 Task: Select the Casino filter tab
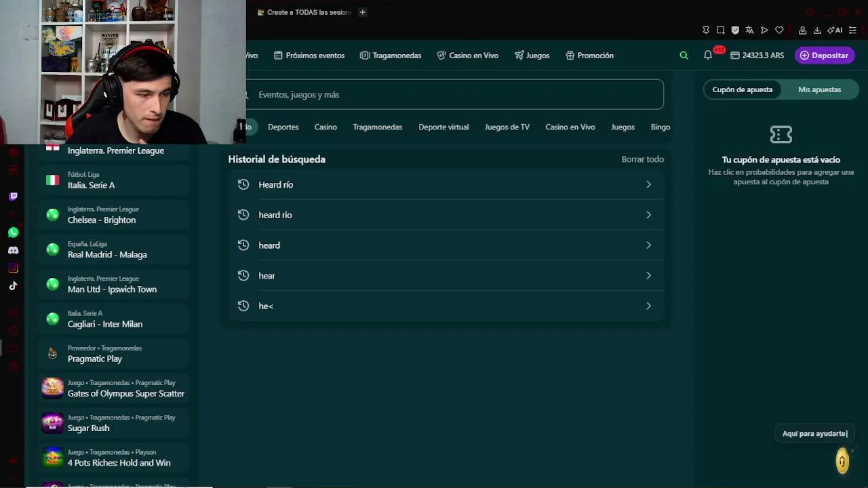tap(325, 127)
